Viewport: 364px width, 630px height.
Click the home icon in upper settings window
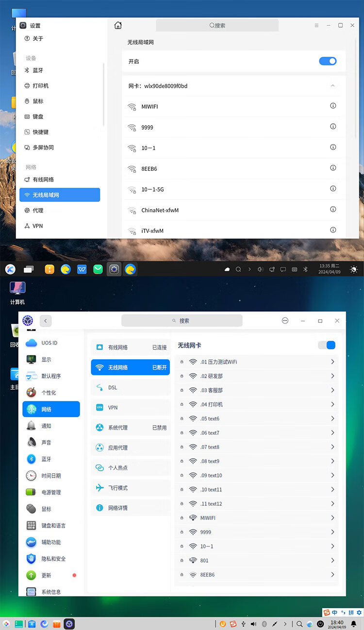pos(118,25)
